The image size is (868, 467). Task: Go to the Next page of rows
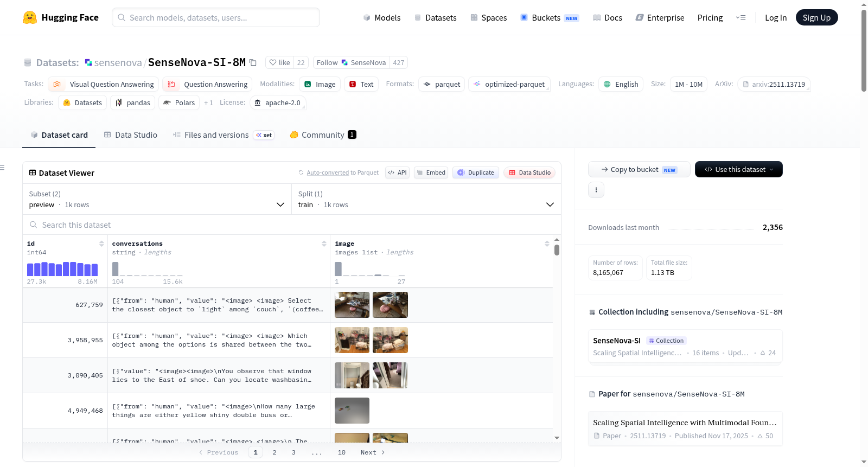[373, 452]
